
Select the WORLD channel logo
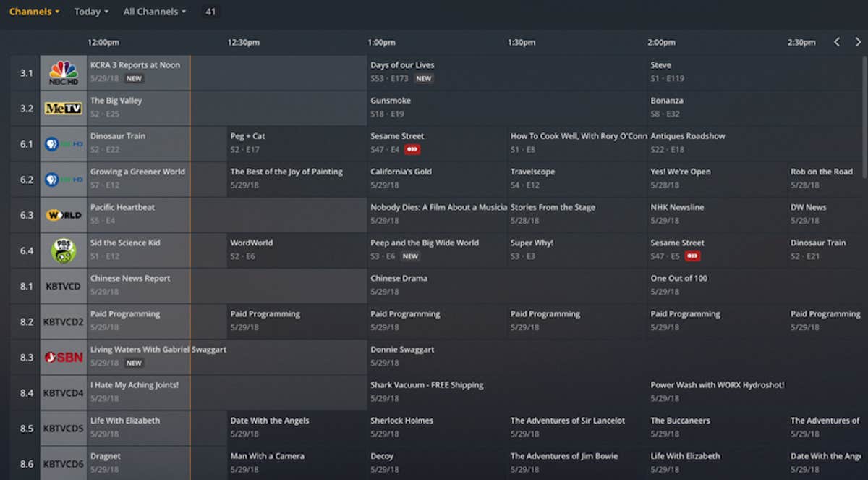(x=63, y=214)
